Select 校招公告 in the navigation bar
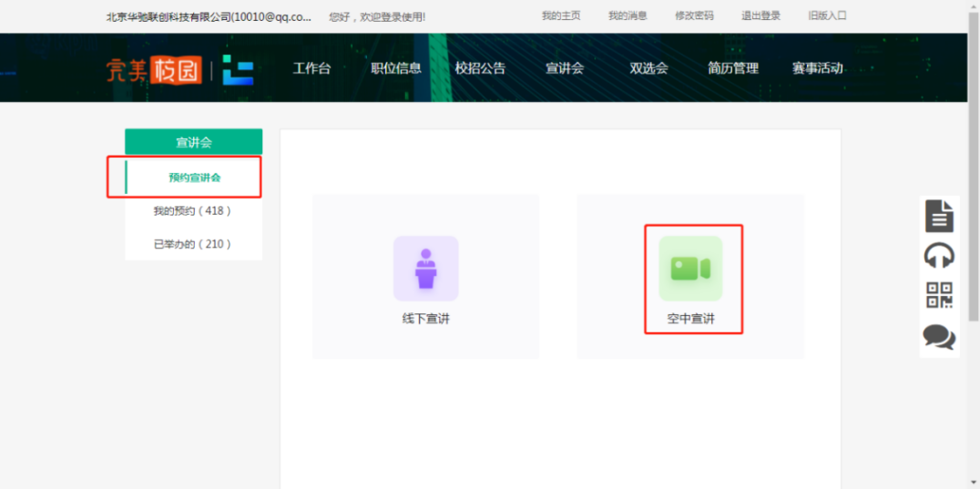The height and width of the screenshot is (489, 980). 480,68
